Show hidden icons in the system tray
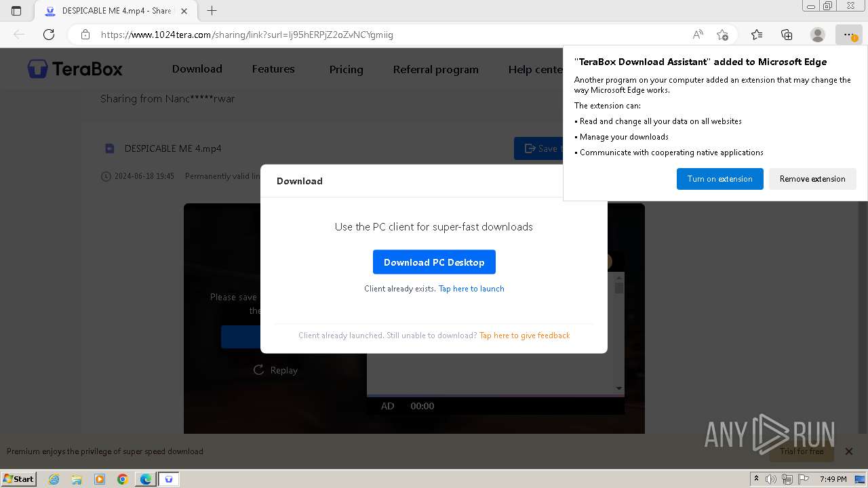868x488 pixels. (756, 479)
